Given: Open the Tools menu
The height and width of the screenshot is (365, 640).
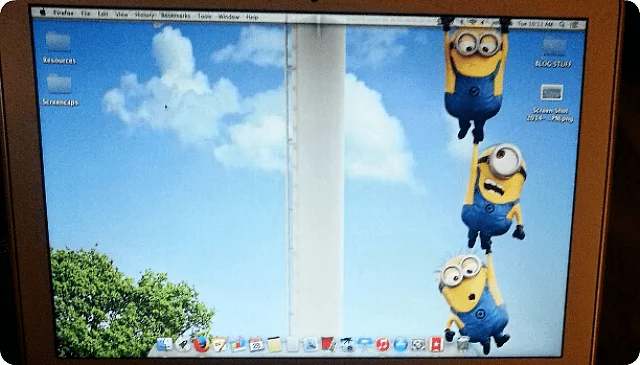Looking at the screenshot, I should pos(204,16).
